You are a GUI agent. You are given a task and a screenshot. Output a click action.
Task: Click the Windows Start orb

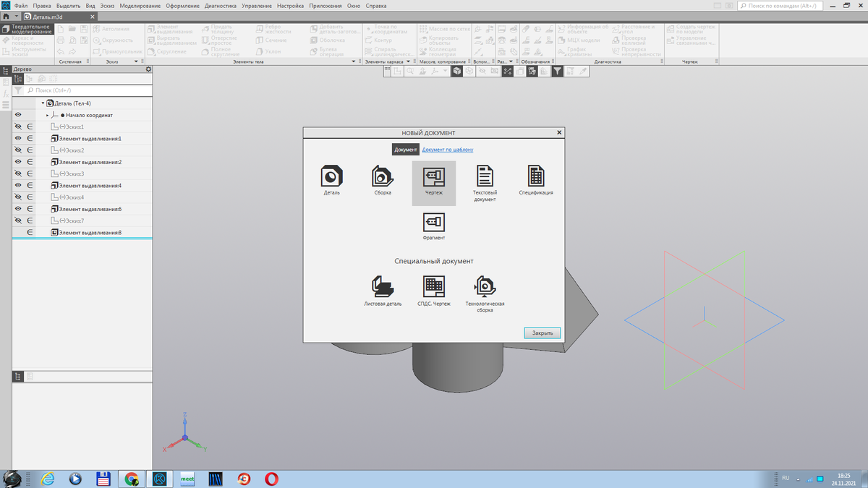[x=12, y=478]
